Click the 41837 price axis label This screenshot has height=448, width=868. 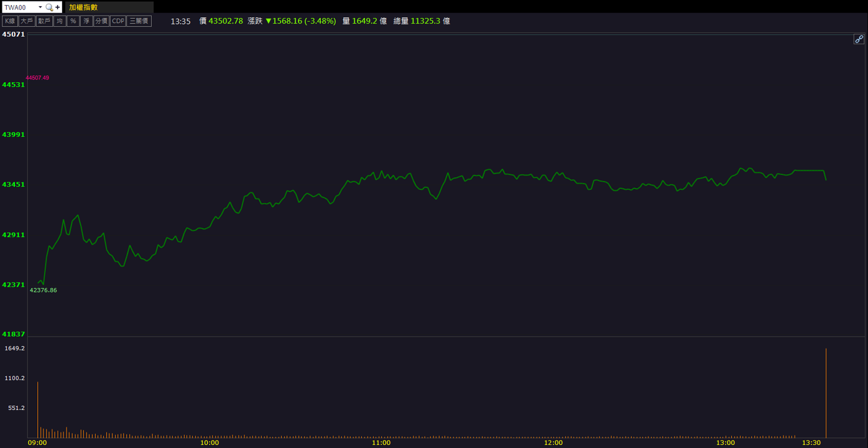click(14, 334)
